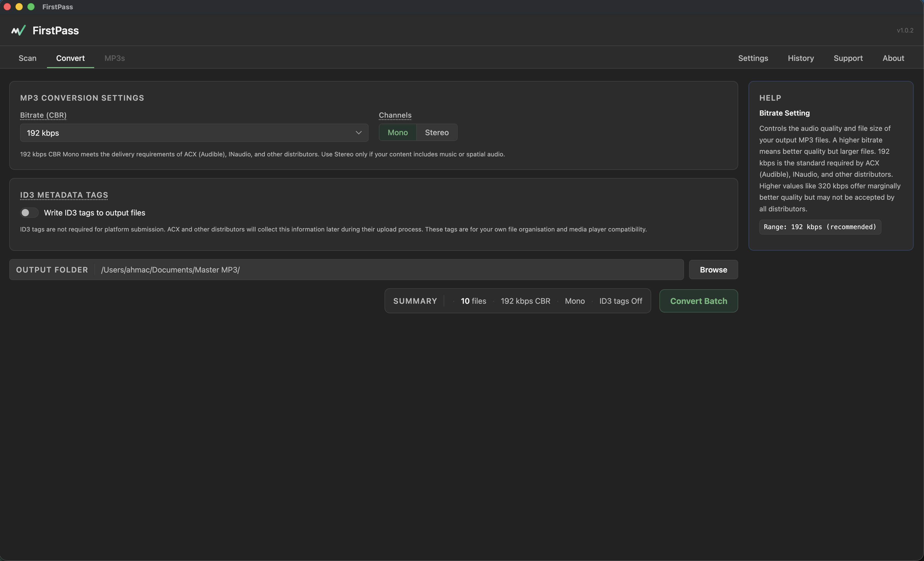Start conversion with Convert Batch

pyautogui.click(x=698, y=301)
